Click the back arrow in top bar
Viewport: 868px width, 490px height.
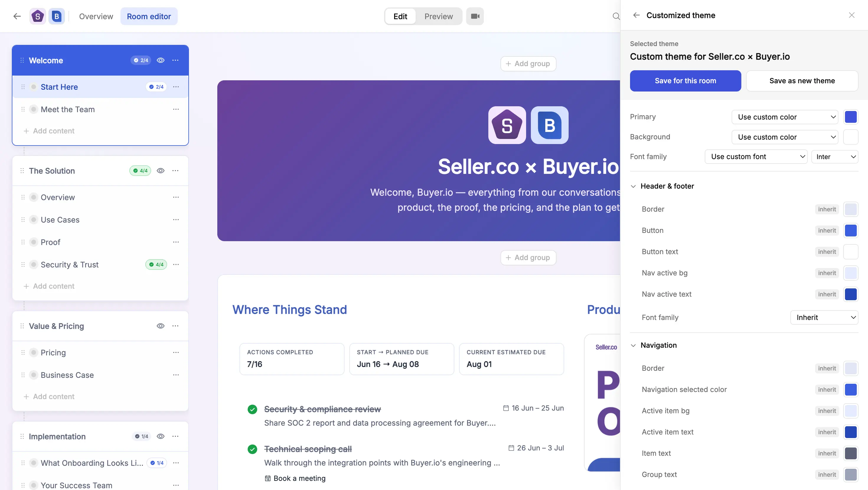click(17, 16)
